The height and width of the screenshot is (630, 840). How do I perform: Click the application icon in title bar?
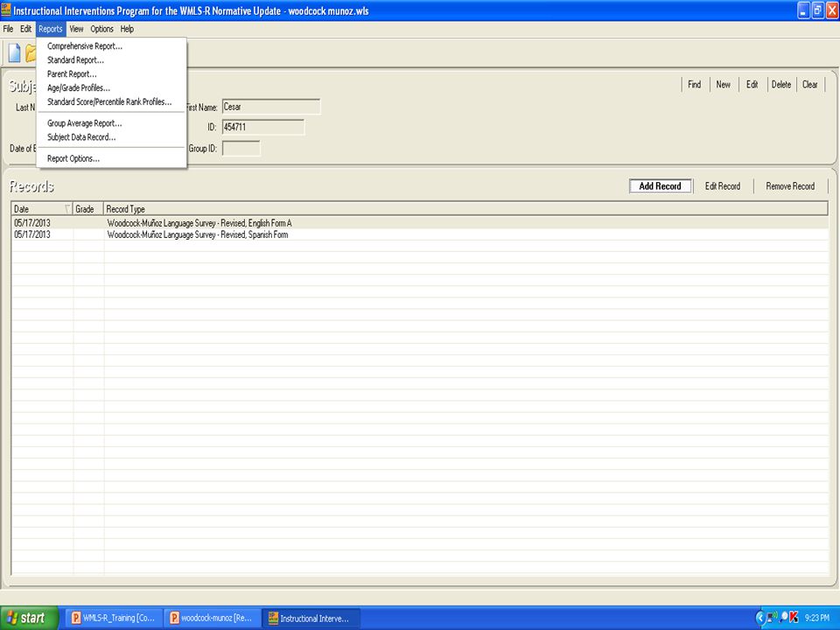click(x=6, y=10)
